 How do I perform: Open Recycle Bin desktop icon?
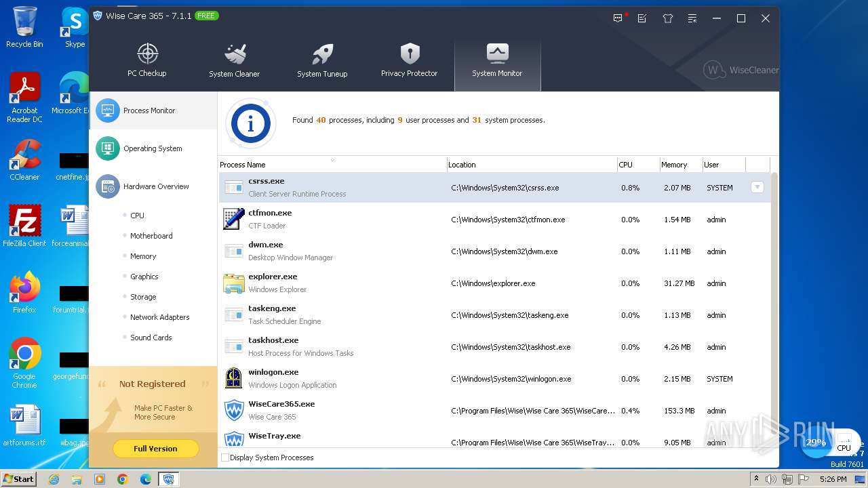tap(24, 27)
